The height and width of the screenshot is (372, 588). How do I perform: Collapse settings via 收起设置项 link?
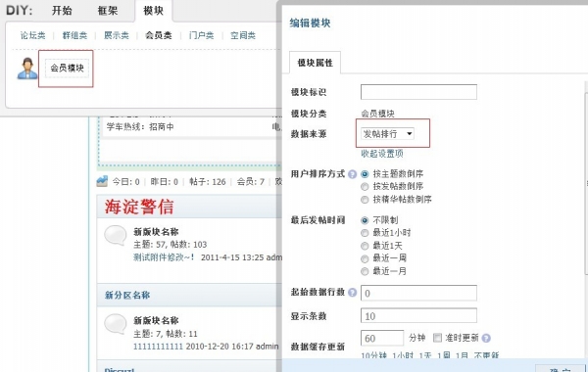pos(382,154)
